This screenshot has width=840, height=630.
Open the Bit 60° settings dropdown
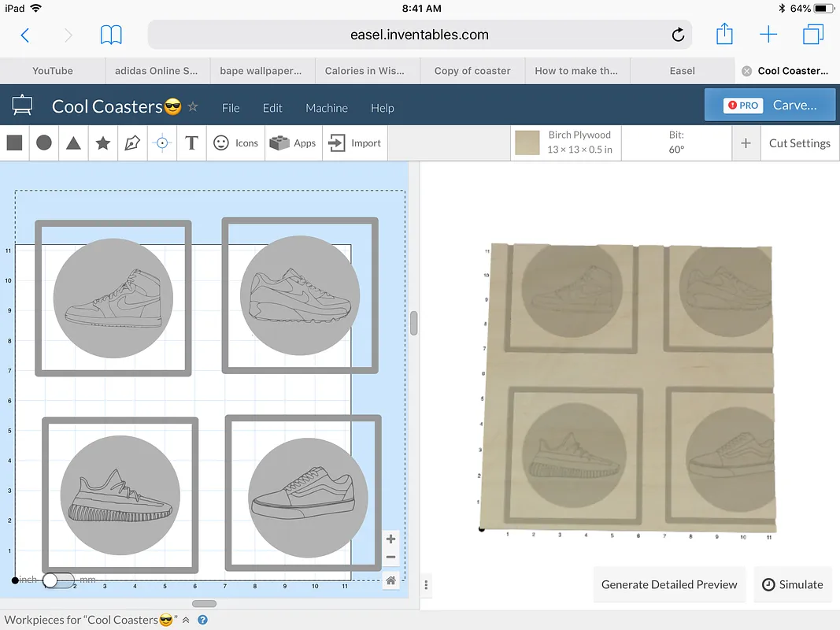click(x=676, y=143)
